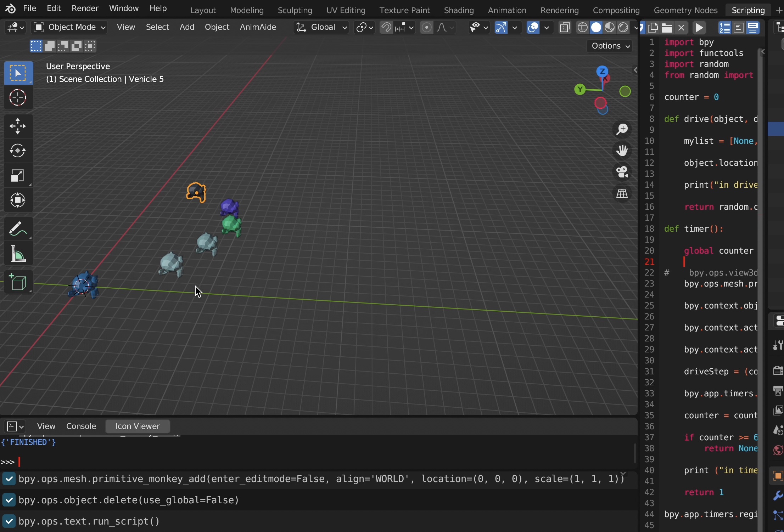Click the zoom magnifier in the viewport sidebar
Viewport: 784px width, 532px height.
pos(622,130)
